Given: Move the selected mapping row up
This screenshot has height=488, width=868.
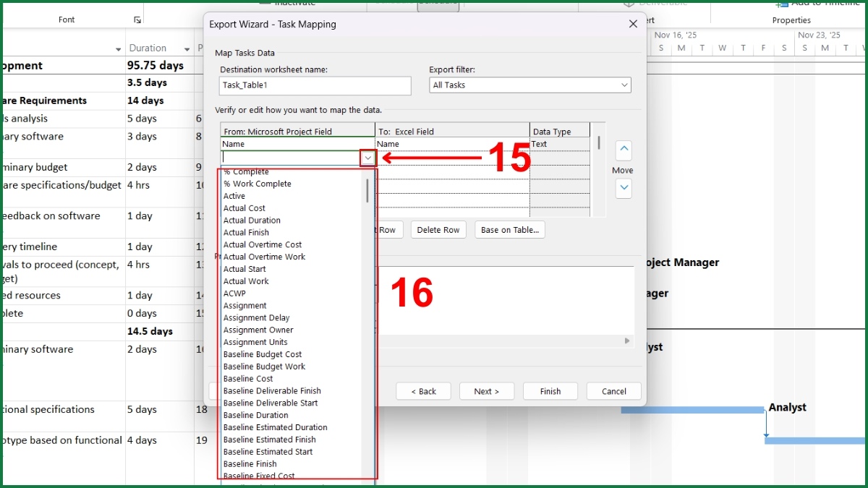Looking at the screenshot, I should (623, 150).
